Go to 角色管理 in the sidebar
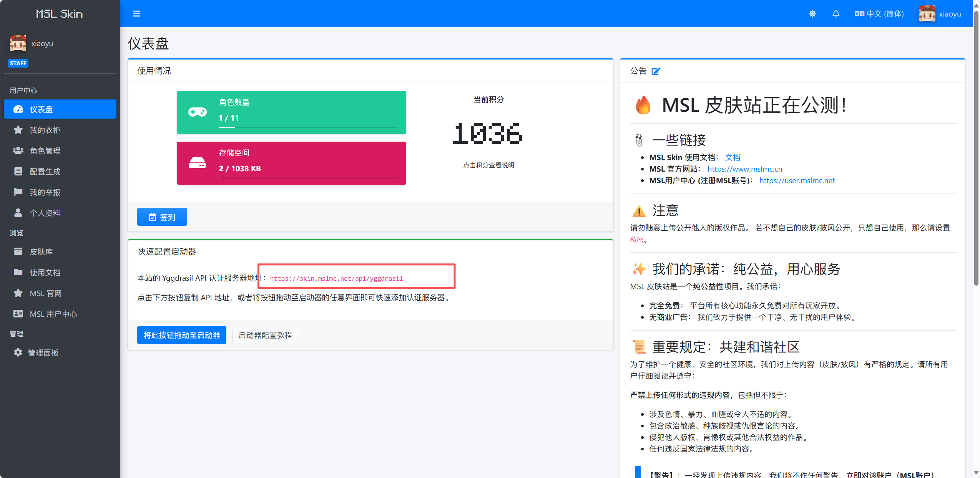The width and height of the screenshot is (980, 478). (45, 151)
